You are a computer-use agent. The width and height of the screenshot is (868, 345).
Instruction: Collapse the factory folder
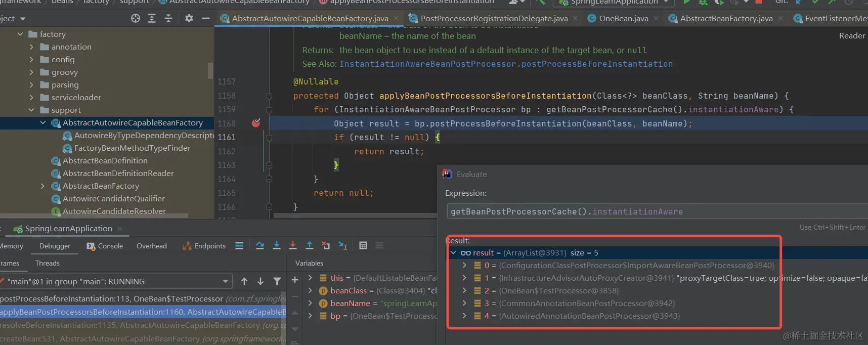[x=20, y=34]
